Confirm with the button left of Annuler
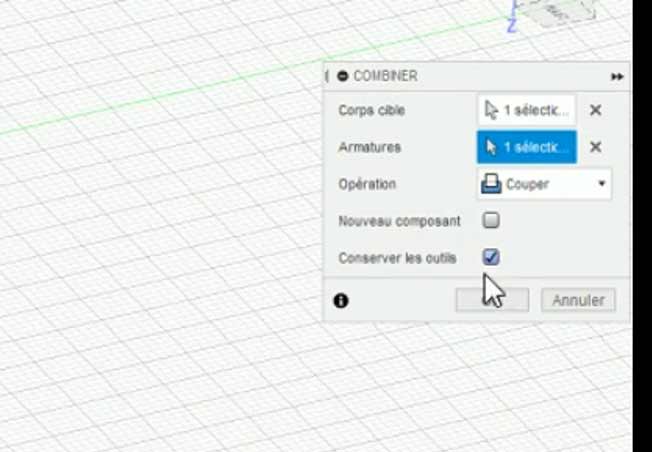Screen dimensions: 652x452 [x=492, y=300]
